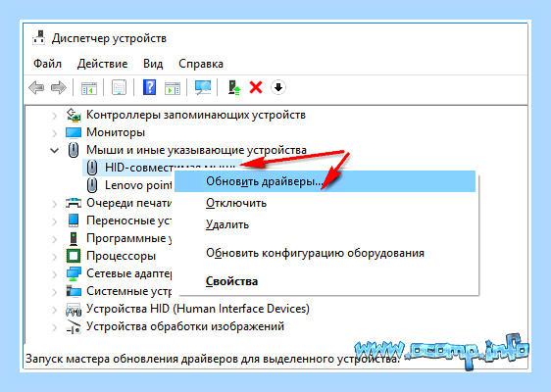Click the black down arrow disable device icon
The image size is (551, 392).
[x=278, y=87]
